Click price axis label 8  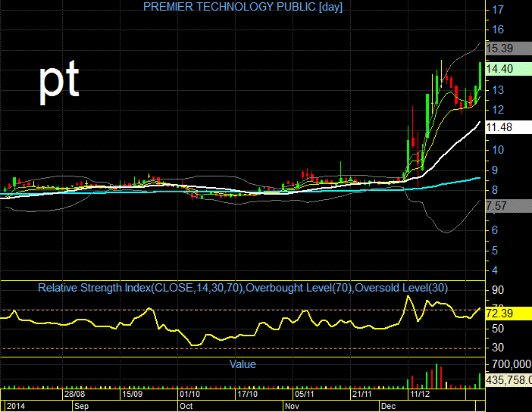click(495, 190)
